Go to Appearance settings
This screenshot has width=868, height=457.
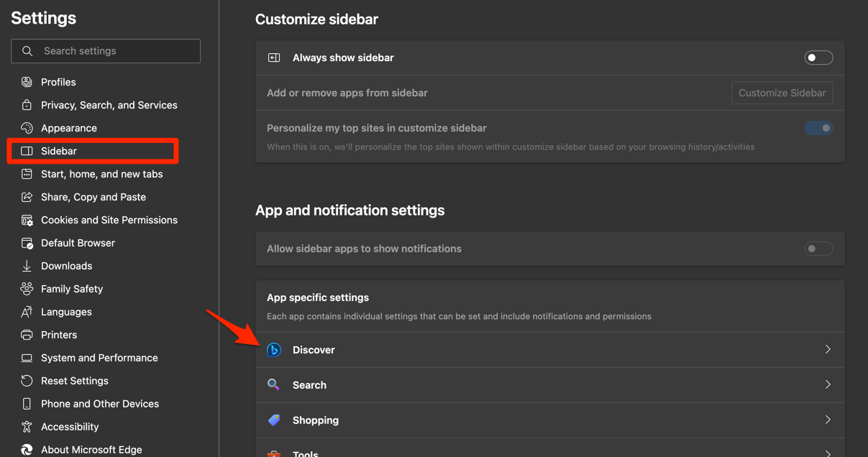(x=69, y=128)
